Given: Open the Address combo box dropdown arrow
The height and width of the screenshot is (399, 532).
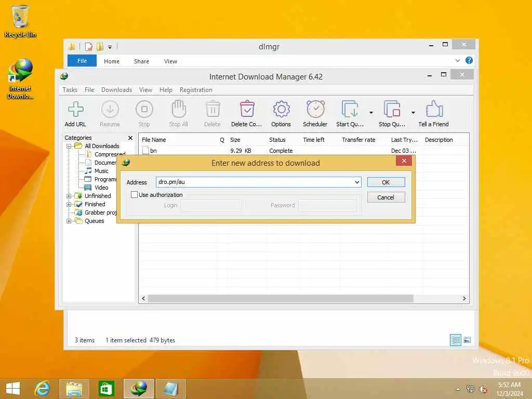Looking at the screenshot, I should coord(357,182).
